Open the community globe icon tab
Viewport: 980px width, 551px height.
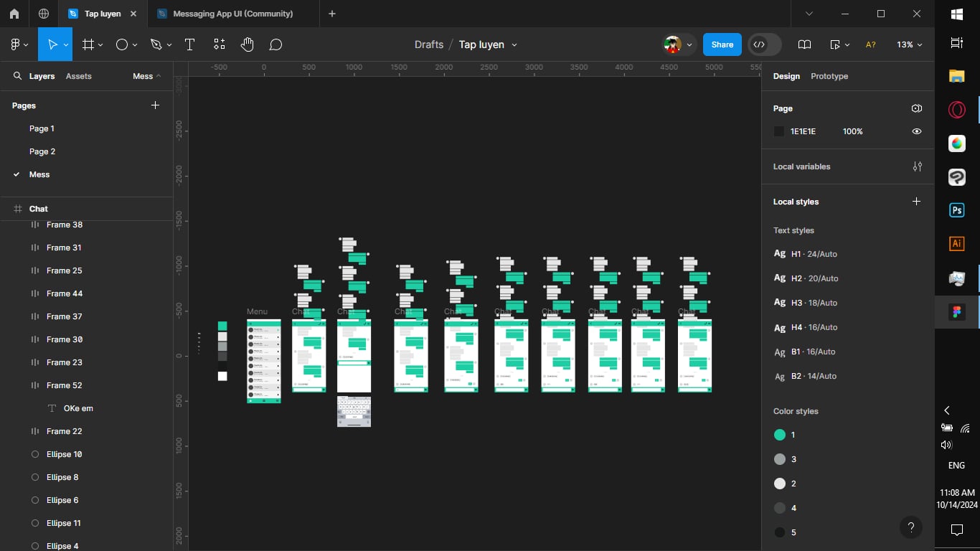pyautogui.click(x=44, y=14)
